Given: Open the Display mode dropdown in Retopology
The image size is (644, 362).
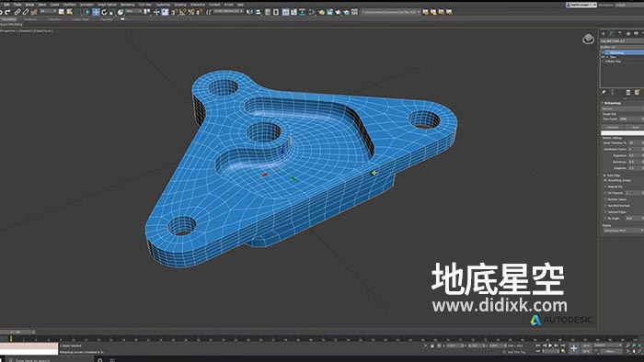Looking at the screenshot, I should click(x=623, y=231).
